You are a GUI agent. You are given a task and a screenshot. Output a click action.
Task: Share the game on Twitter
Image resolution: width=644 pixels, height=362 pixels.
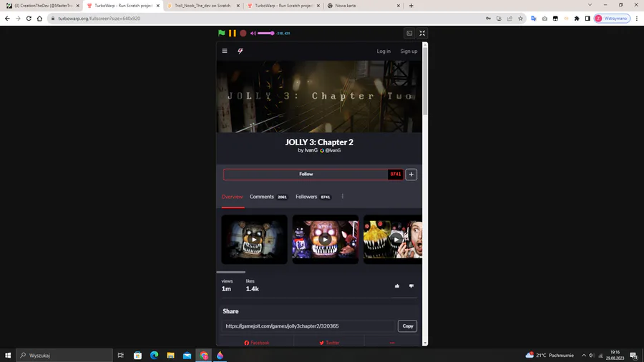[x=329, y=343]
